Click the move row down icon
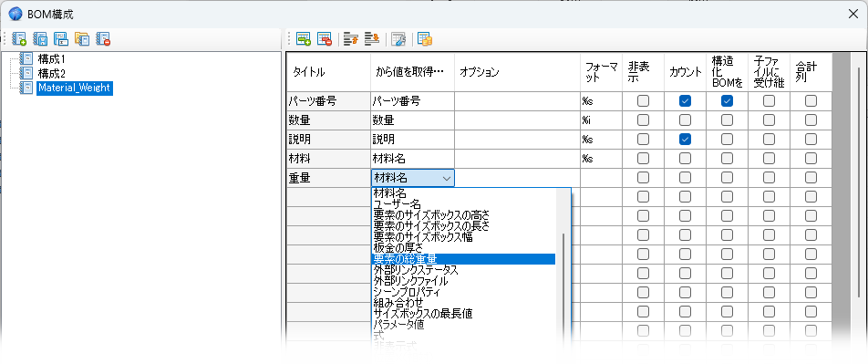This screenshot has width=868, height=364. [x=372, y=39]
